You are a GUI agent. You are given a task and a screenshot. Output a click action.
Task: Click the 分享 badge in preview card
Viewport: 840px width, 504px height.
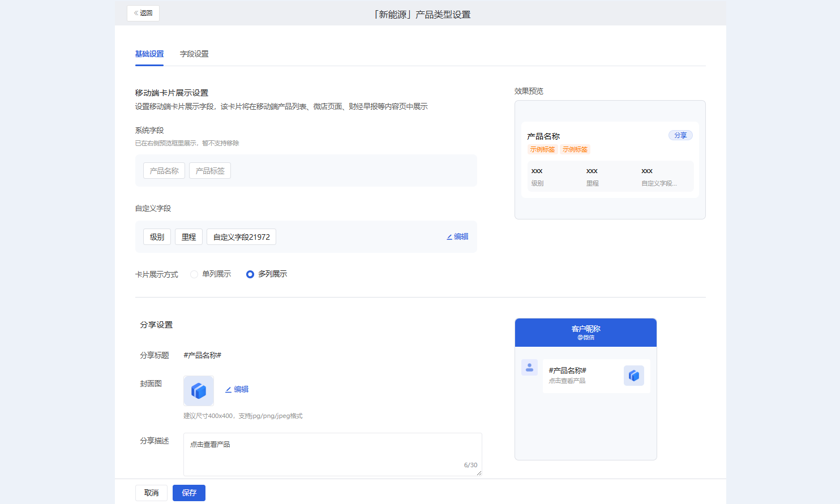[680, 135]
